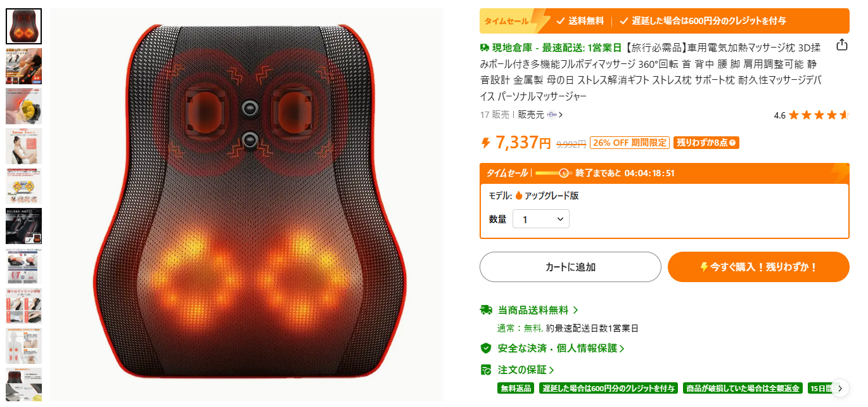Click 今すぐ購入!残りわずか! button
The width and height of the screenshot is (868, 407).
point(758,267)
